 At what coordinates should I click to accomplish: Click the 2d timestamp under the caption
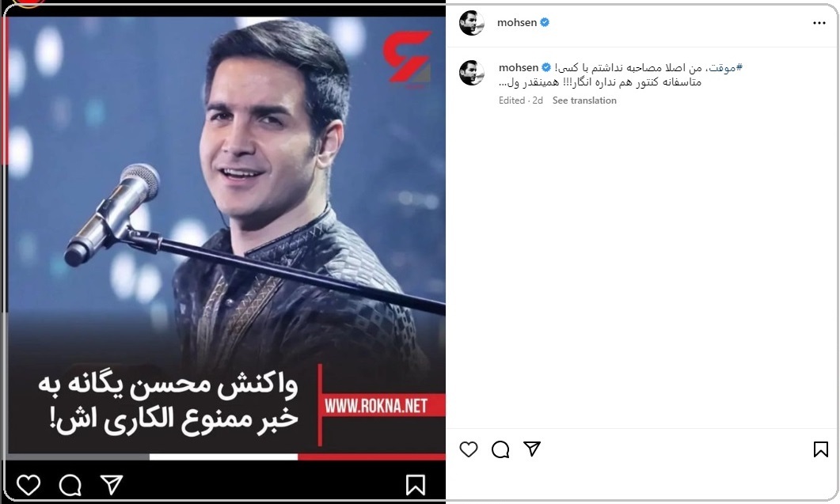click(x=538, y=100)
